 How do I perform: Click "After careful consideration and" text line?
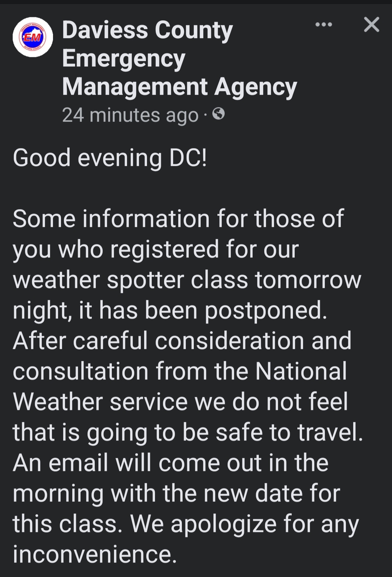pos(182,341)
